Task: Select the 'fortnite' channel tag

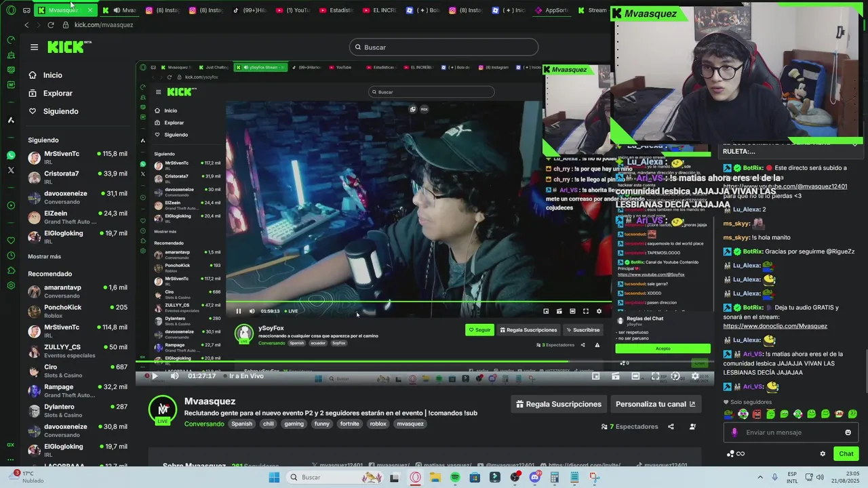Action: [x=349, y=424]
